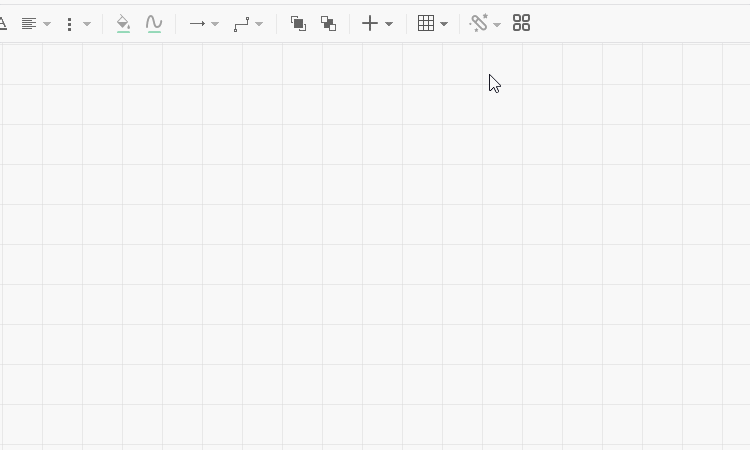This screenshot has height=450, width=750.
Task: Expand the table dropdown arrow
Action: [x=444, y=24]
